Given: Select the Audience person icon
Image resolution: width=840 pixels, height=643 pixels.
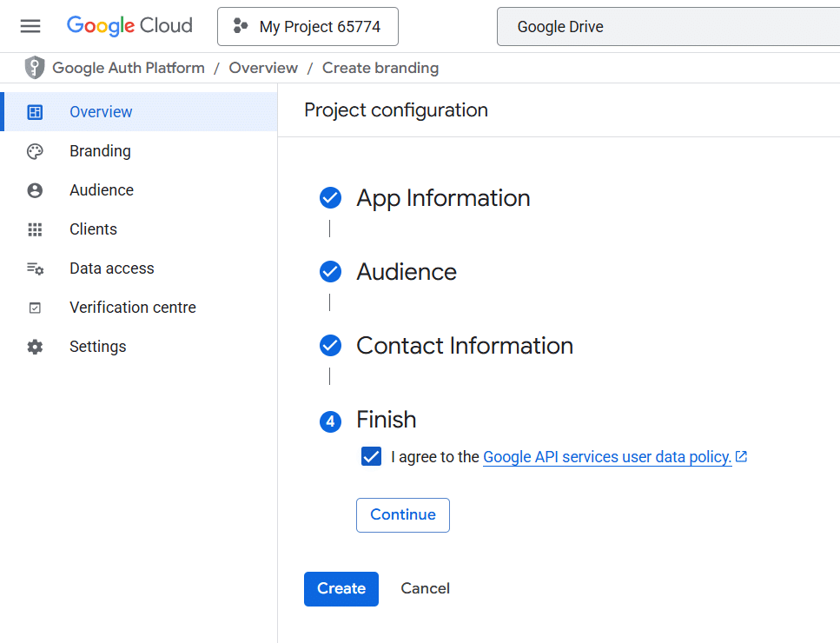Looking at the screenshot, I should coord(35,190).
